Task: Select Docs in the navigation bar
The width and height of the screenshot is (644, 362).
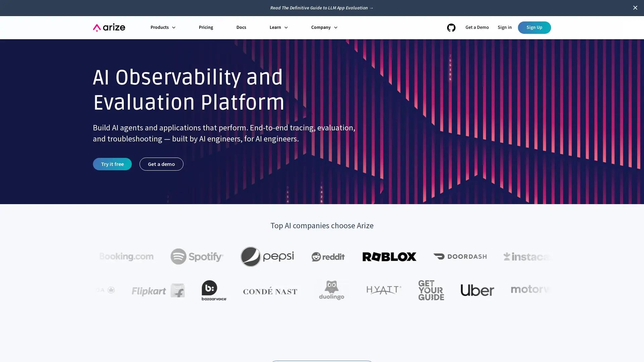Action: tap(241, 27)
